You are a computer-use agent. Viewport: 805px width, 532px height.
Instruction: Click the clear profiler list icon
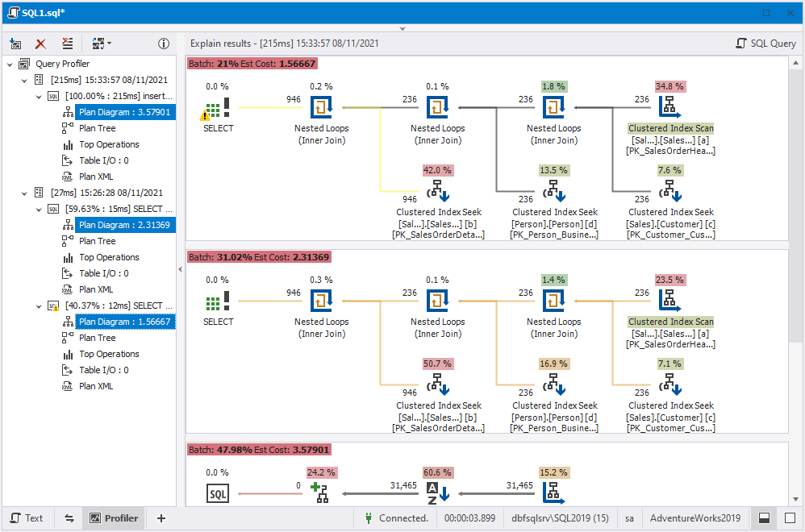point(67,44)
